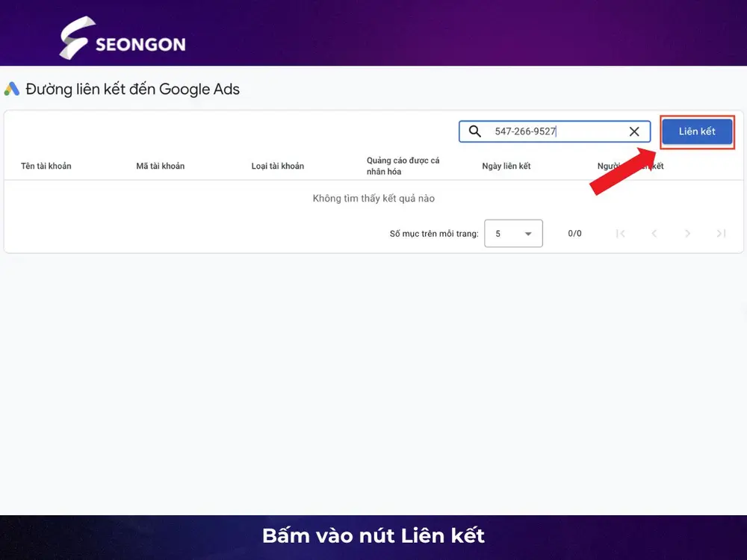Clear the search field with X icon
747x560 pixels.
634,131
